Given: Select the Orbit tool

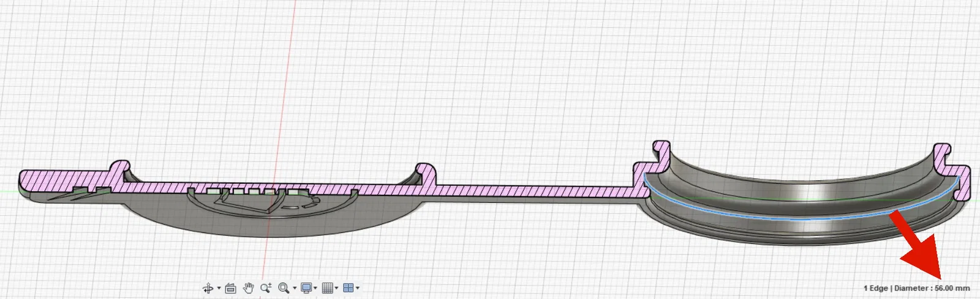Looking at the screenshot, I should 208,288.
